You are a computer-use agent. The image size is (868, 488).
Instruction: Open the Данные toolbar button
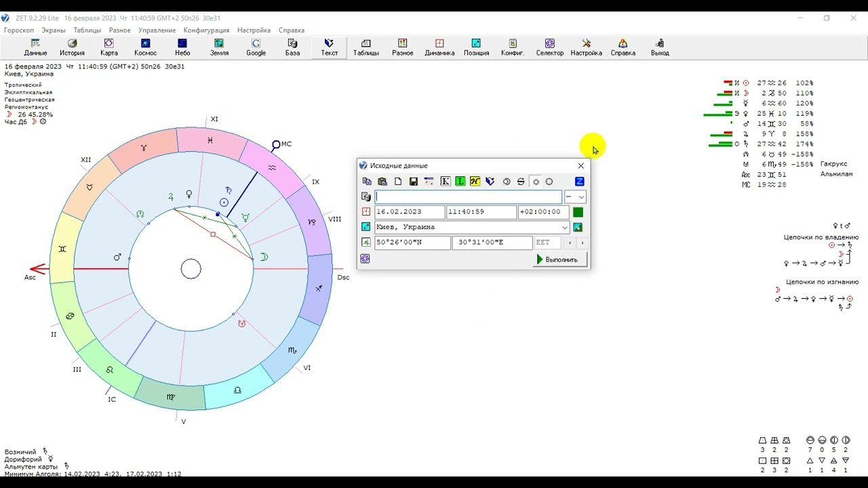[35, 47]
